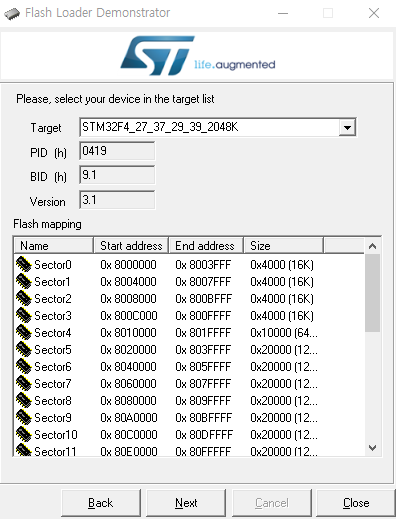The image size is (396, 519).
Task: Sort by the End address column header
Action: [206, 246]
